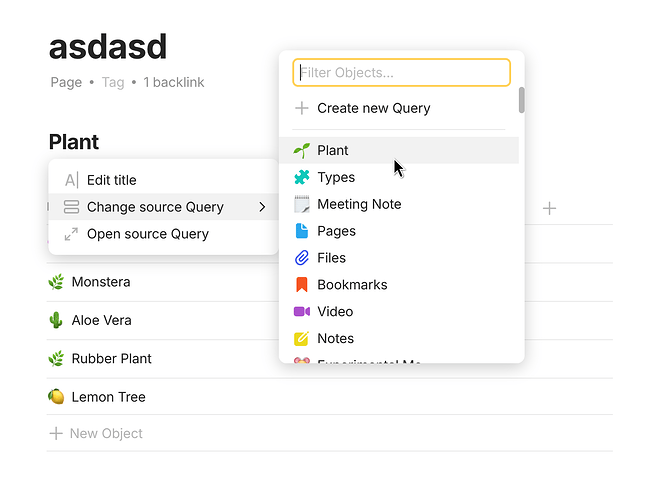The width and height of the screenshot is (669, 500).
Task: Click the Open source Query expand arrows icon
Action: coord(71,234)
